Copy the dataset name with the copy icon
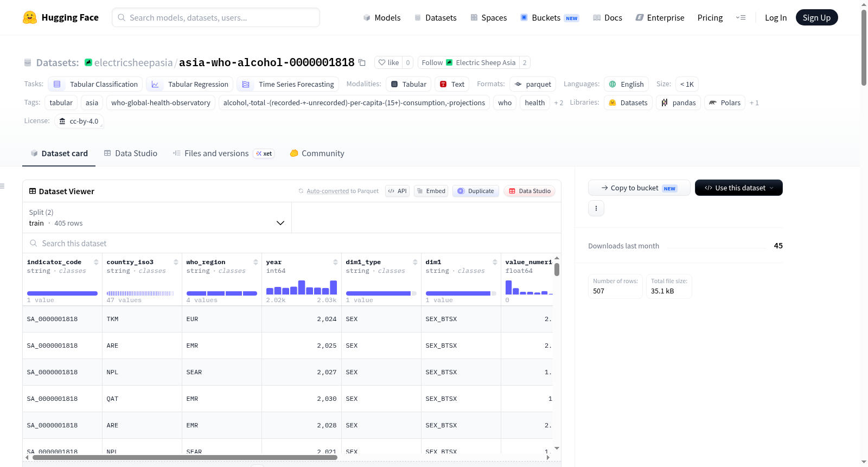 (x=362, y=62)
